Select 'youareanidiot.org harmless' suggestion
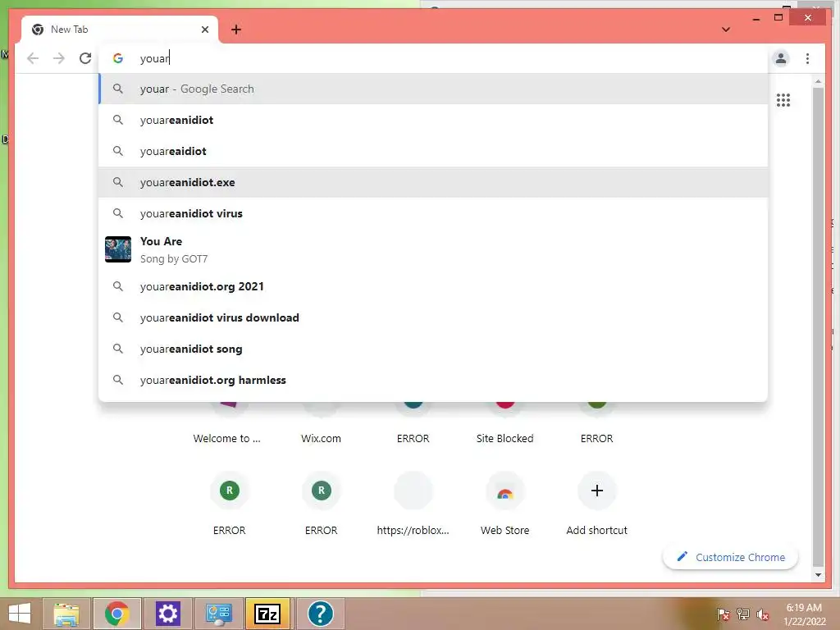Viewport: 840px width, 630px height. [433, 380]
